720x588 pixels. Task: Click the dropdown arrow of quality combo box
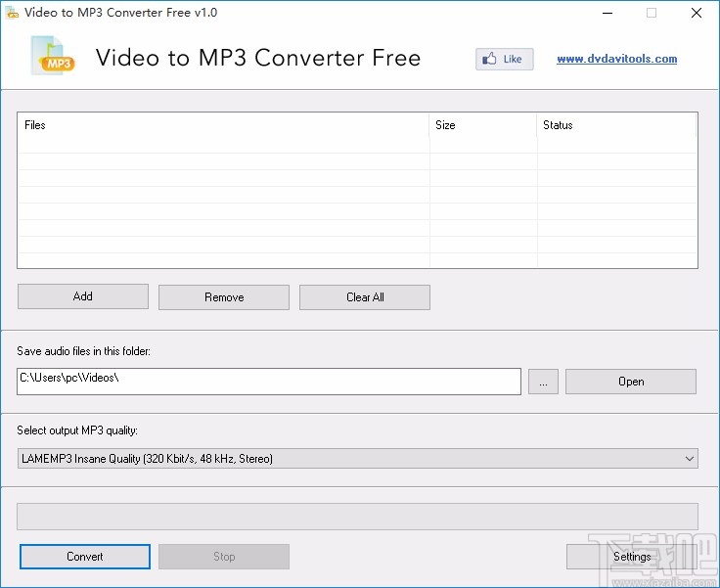coord(690,458)
